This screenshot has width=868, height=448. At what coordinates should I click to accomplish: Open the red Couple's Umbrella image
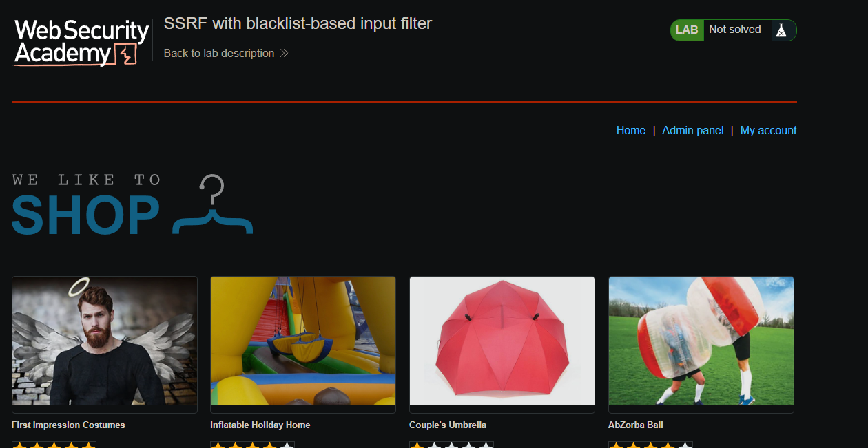pos(502,341)
